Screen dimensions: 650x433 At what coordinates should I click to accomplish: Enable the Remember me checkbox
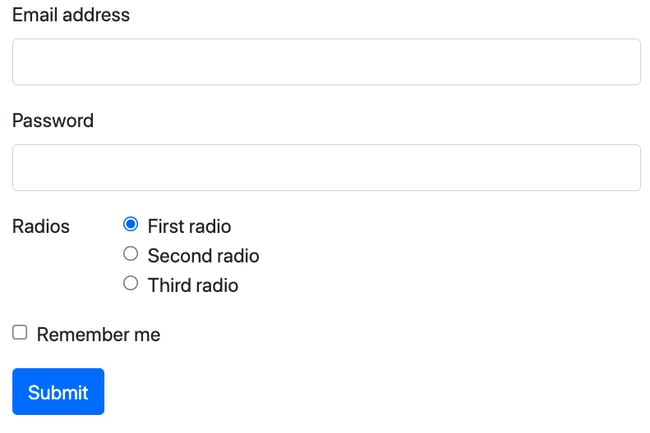coord(19,333)
